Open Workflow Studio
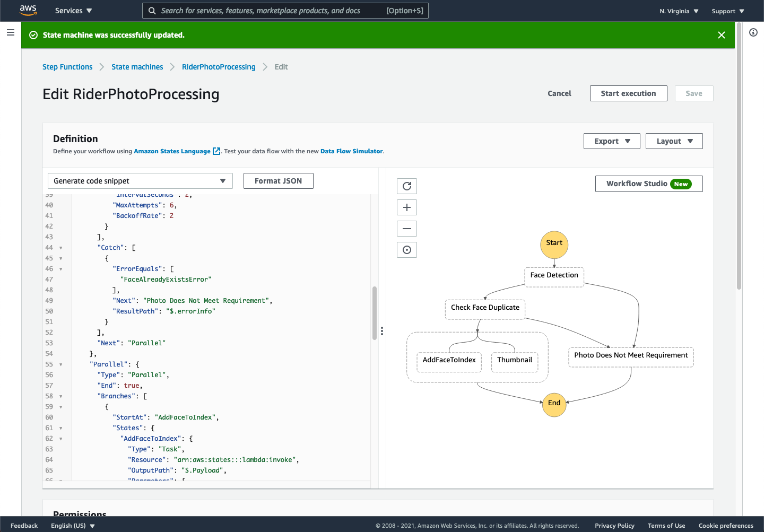The image size is (764, 532). point(649,184)
